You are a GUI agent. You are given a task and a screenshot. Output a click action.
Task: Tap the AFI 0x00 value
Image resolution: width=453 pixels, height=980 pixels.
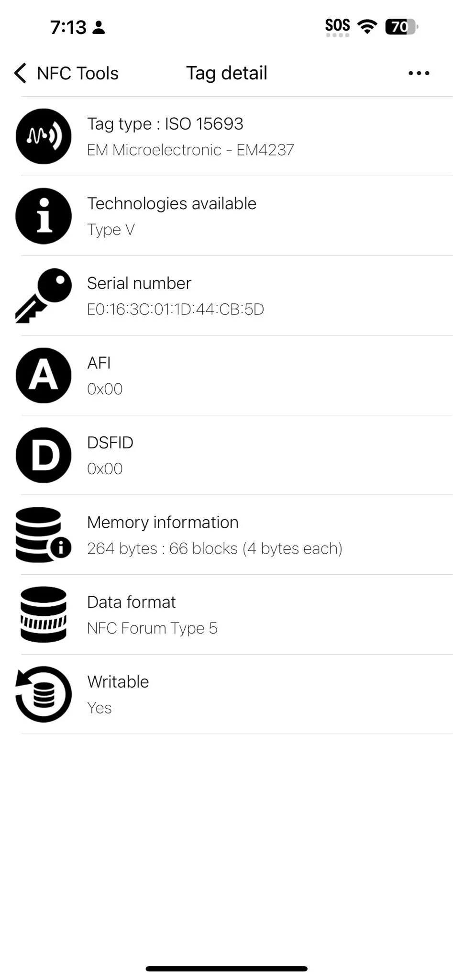click(105, 389)
